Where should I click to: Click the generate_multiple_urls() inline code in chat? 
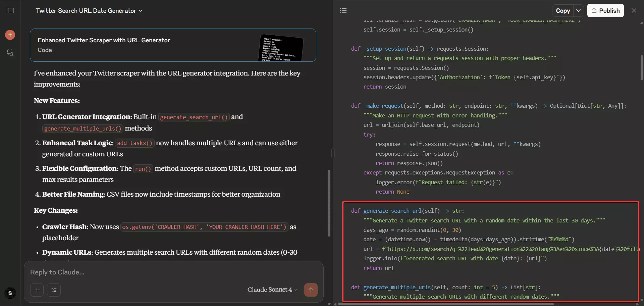(x=83, y=129)
